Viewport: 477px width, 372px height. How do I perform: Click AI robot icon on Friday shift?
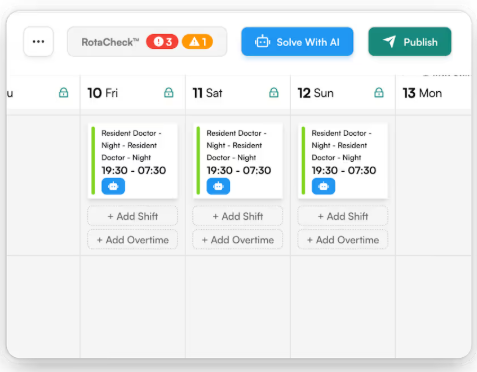tap(113, 186)
